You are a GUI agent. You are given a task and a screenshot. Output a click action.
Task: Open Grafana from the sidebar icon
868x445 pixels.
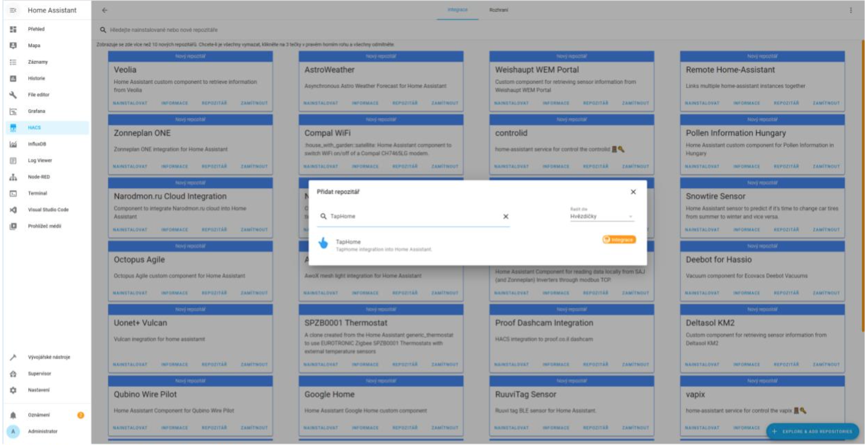[x=13, y=111]
